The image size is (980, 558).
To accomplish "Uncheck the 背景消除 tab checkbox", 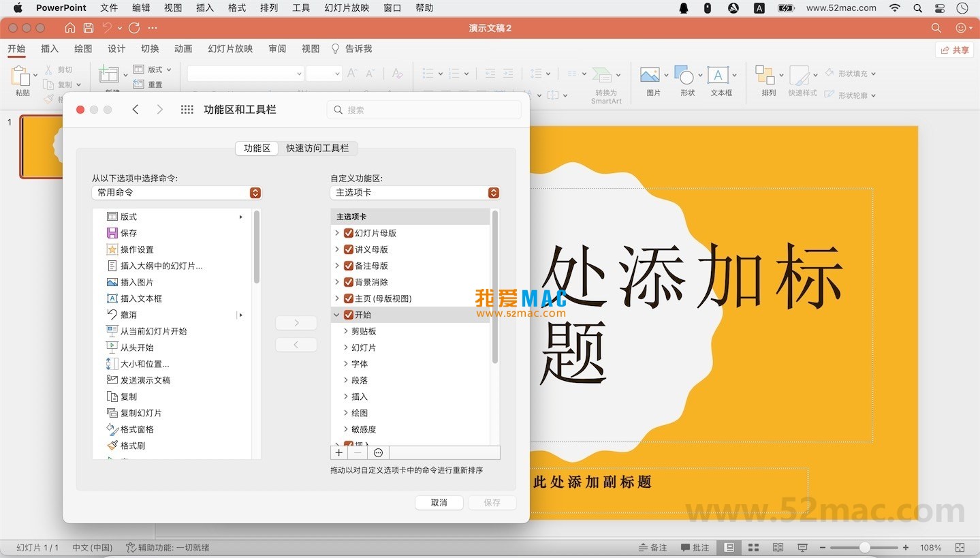I will (x=349, y=282).
